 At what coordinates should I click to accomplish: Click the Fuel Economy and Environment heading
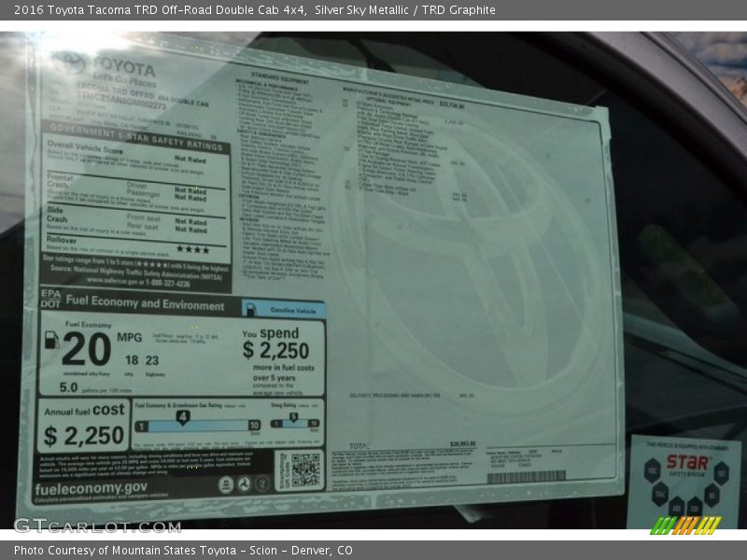coord(145,302)
